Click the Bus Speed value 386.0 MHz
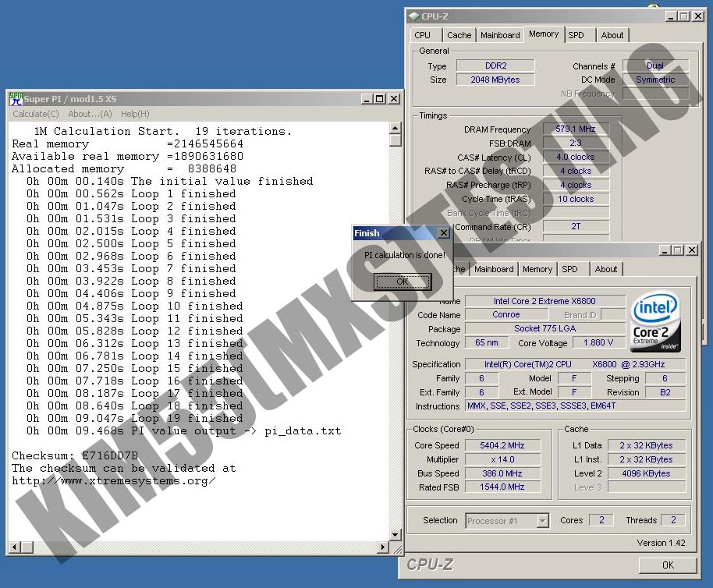The width and height of the screenshot is (713, 588). tap(502, 473)
